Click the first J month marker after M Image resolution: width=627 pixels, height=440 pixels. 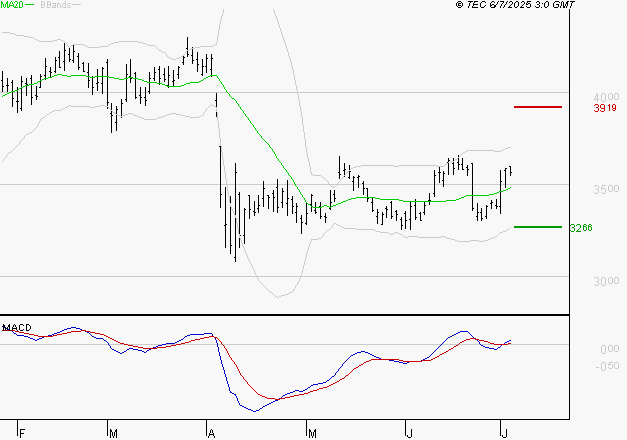click(x=409, y=434)
